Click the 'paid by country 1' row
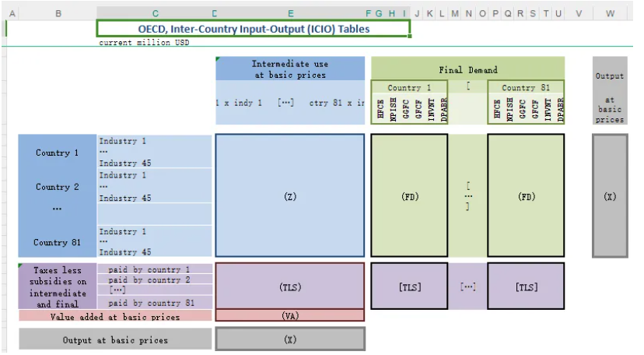The image size is (644, 355). [x=155, y=269]
